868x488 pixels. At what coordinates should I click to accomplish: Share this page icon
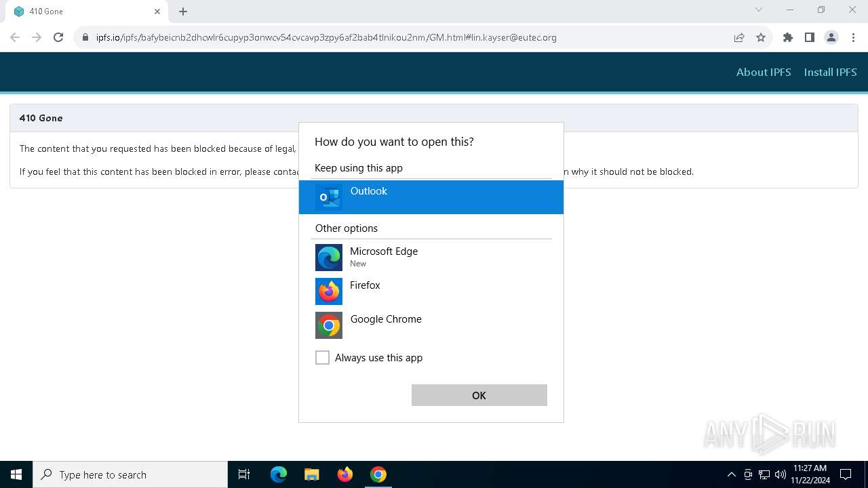(739, 37)
